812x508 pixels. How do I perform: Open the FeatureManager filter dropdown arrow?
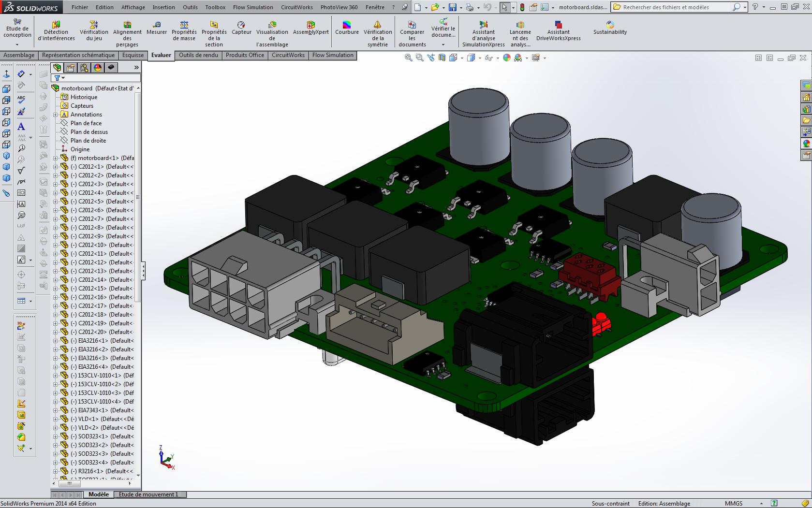(x=62, y=78)
